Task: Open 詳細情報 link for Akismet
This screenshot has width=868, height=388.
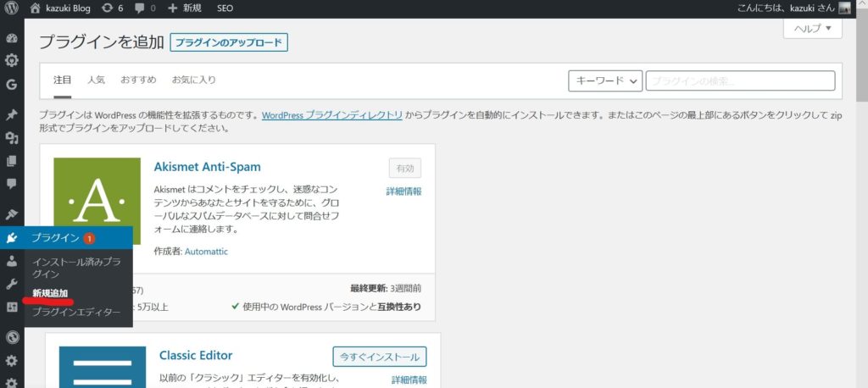Action: coord(404,191)
